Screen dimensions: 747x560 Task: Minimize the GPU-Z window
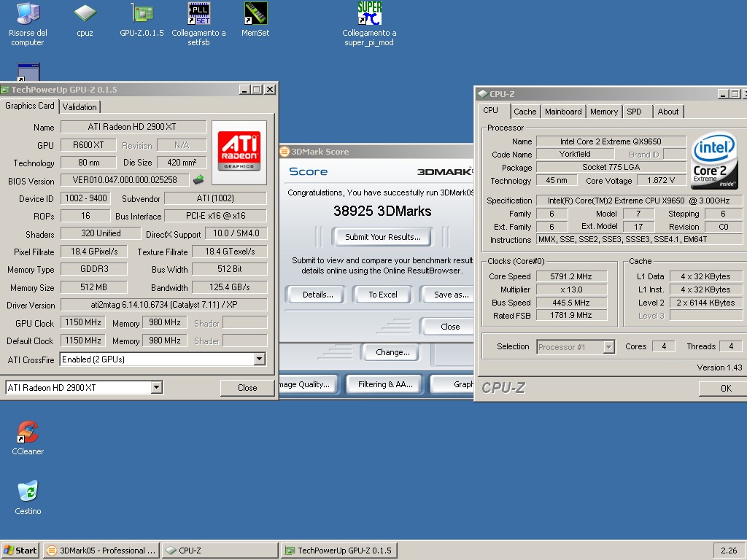[244, 90]
